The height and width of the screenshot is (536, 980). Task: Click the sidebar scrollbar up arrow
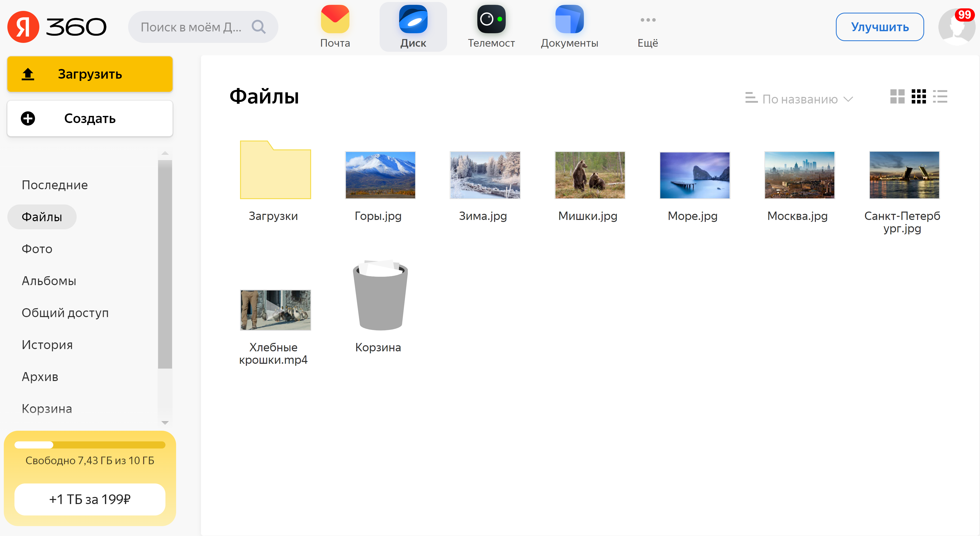pos(165,153)
